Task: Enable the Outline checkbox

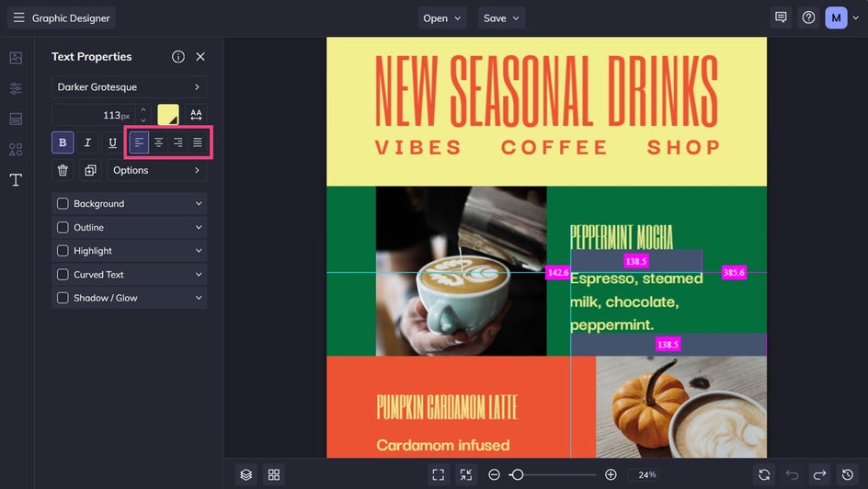Action: pyautogui.click(x=63, y=227)
